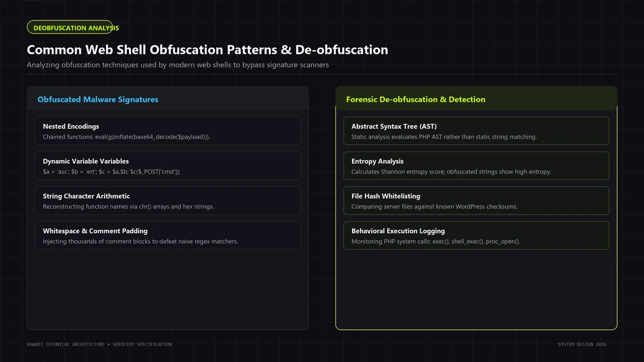Select the static analysis PHP AST description
The height and width of the screenshot is (362, 644).
coord(444,137)
